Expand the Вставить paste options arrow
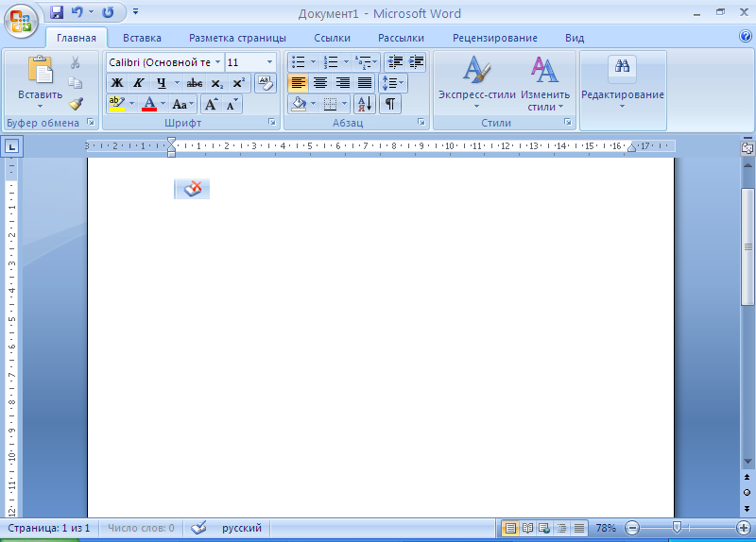 pos(41,107)
